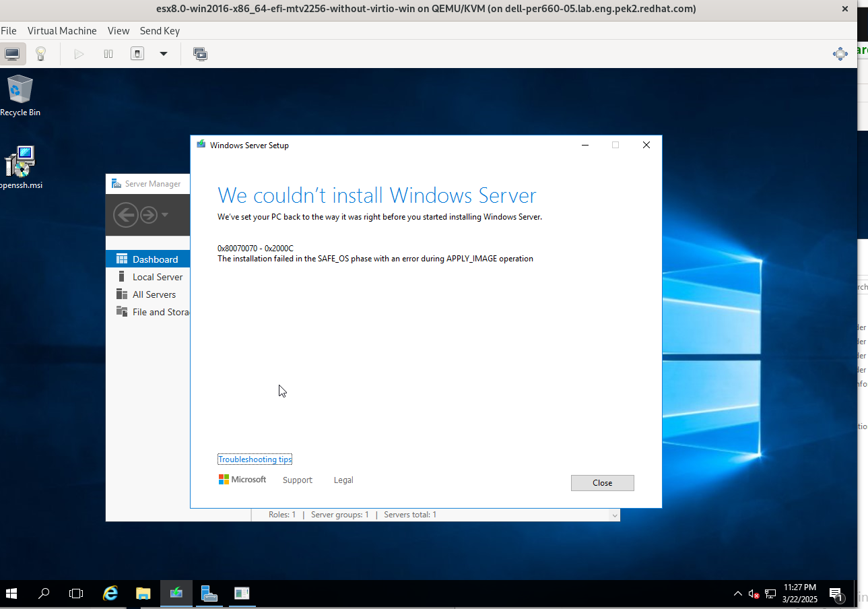Launch Internet Explorer from taskbar
868x609 pixels.
[110, 594]
